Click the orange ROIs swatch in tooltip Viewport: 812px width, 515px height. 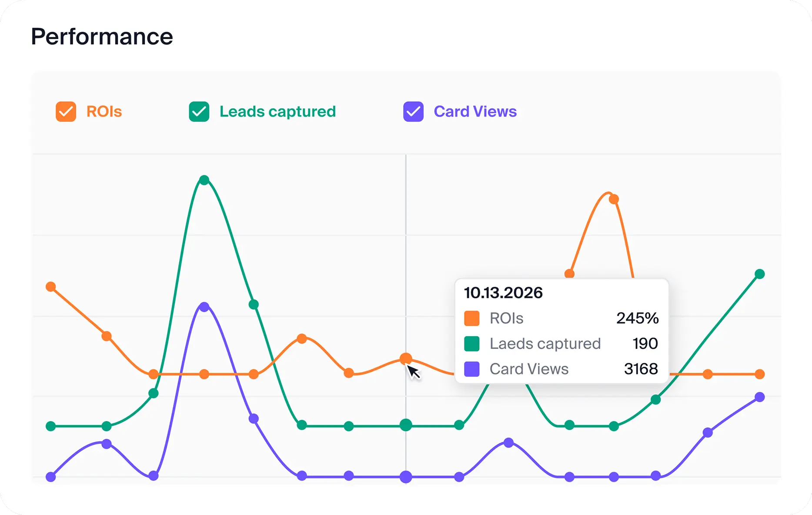coord(471,318)
